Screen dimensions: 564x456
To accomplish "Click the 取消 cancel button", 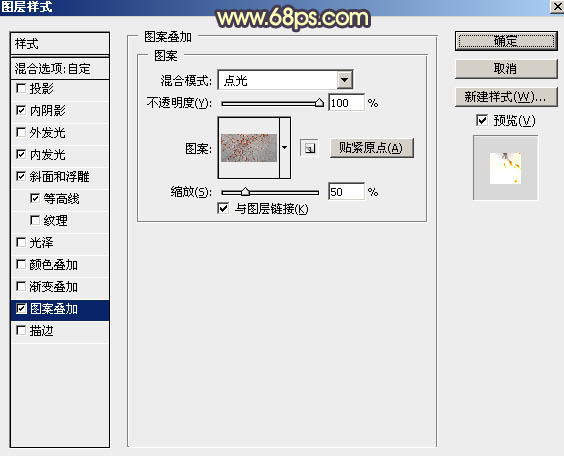I will (x=506, y=68).
